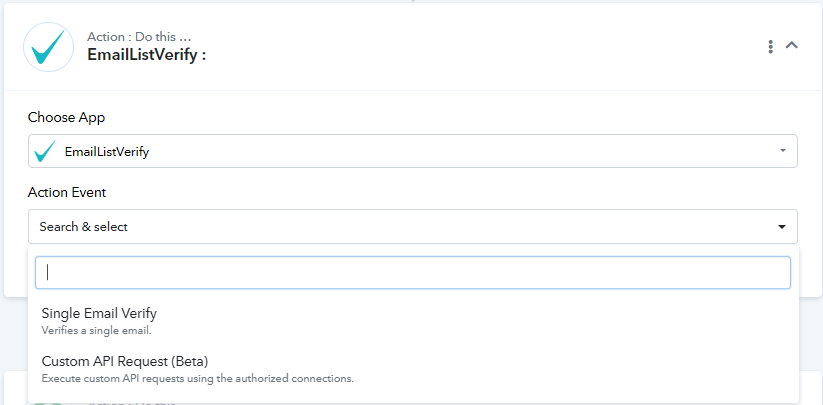Click the EmailListVerify app name in selector
Screen dimensions: 823x405
107,152
